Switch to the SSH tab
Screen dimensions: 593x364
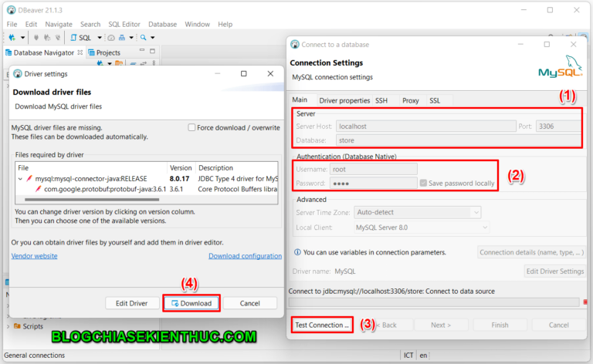point(381,100)
